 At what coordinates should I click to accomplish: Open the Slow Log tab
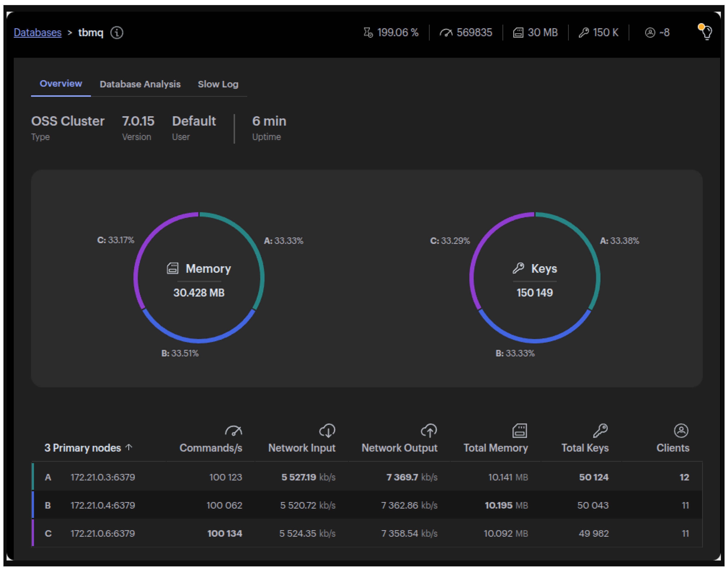pyautogui.click(x=218, y=84)
